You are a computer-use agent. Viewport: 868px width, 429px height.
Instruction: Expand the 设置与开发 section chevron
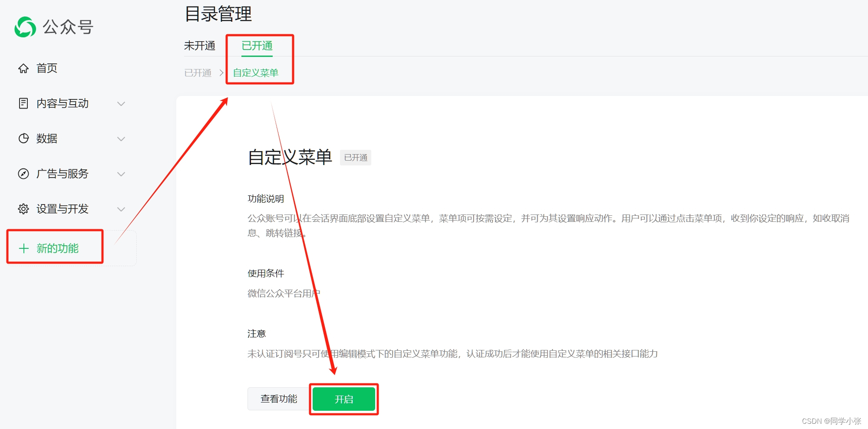pyautogui.click(x=122, y=209)
